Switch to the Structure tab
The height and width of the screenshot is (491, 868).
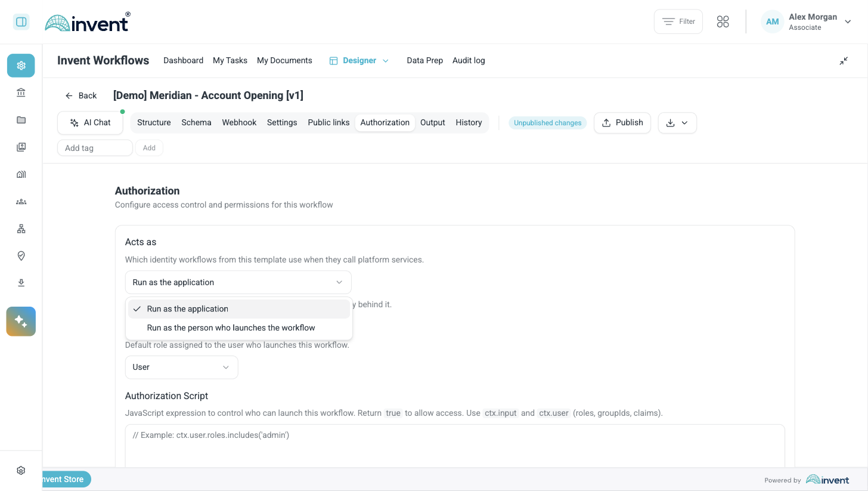[x=154, y=122]
